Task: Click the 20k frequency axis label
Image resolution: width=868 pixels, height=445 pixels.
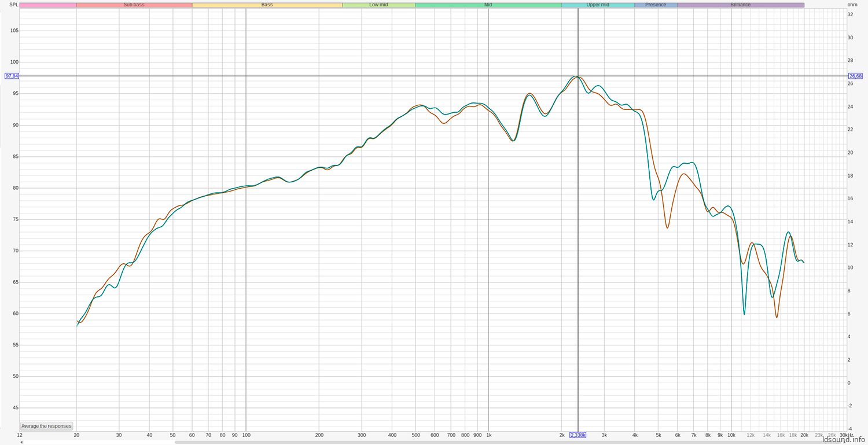Action: coord(804,435)
